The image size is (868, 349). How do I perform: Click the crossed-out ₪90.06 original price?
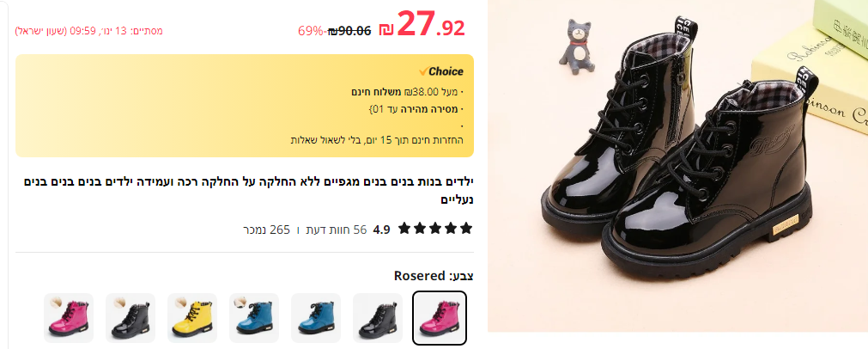[349, 31]
